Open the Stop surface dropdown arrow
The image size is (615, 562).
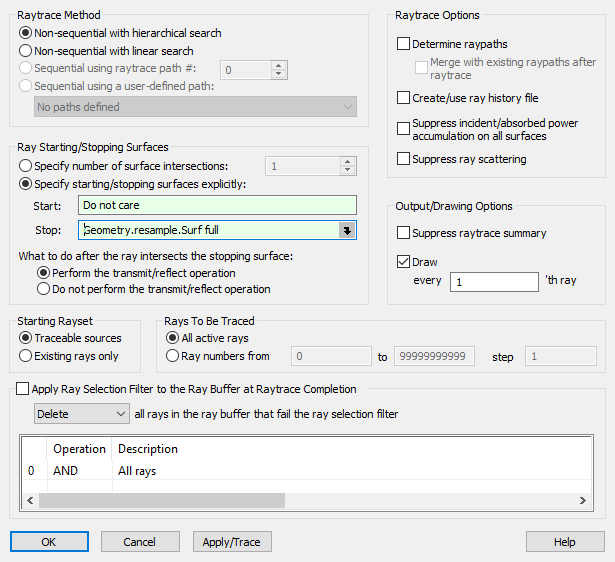(346, 230)
